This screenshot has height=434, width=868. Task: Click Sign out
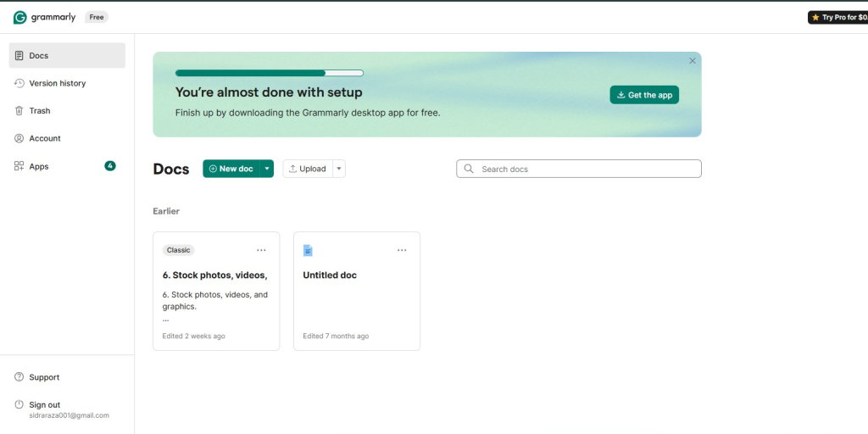[45, 404]
